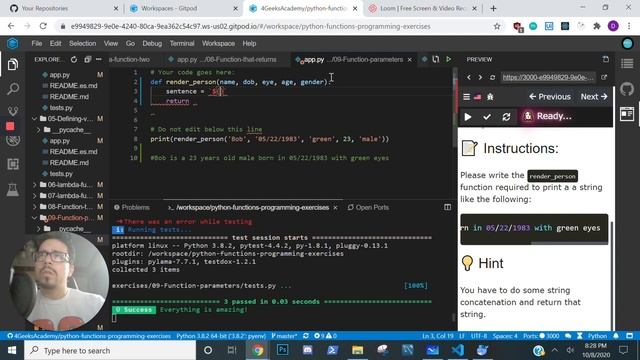Screen dimensions: 640x360
Task: Refresh the Explorer file tree
Action: click(x=74, y=60)
